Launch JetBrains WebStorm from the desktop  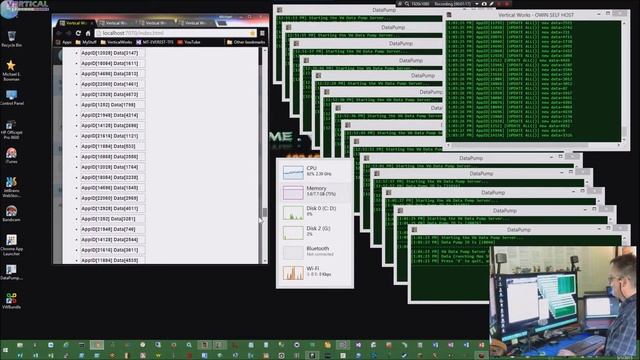(11, 187)
